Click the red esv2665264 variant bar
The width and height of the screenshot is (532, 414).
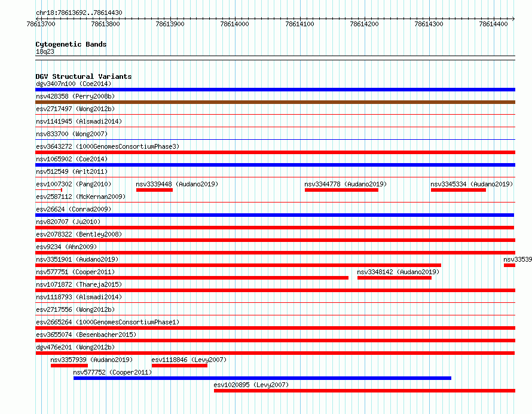275,328
